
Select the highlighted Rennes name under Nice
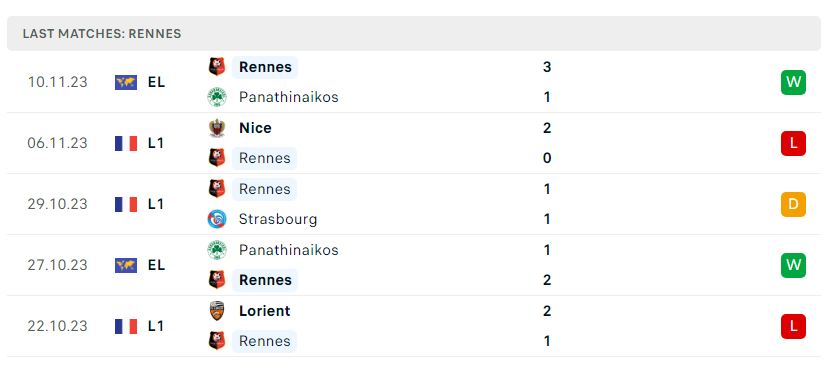(x=264, y=158)
